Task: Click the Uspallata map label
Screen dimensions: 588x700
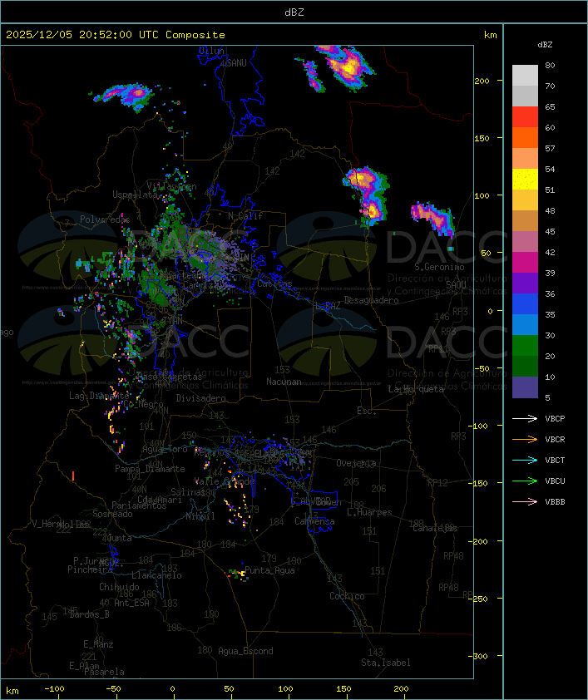Action: tap(135, 195)
